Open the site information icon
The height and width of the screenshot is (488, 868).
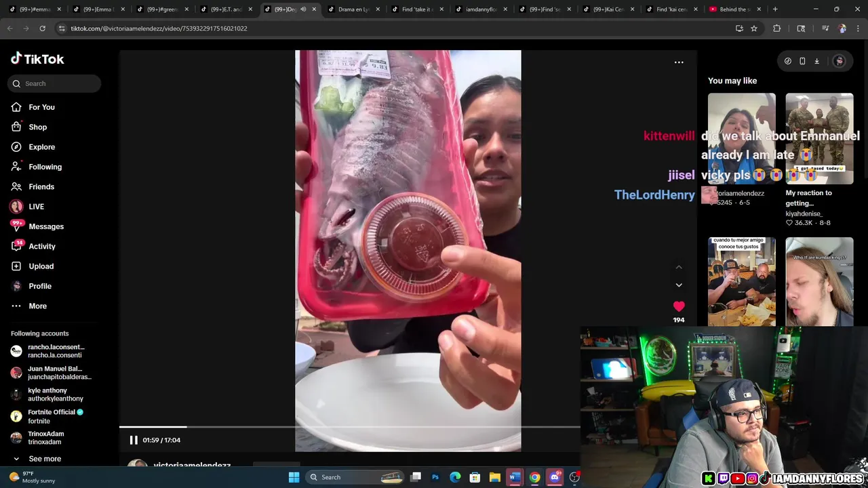pos(62,28)
